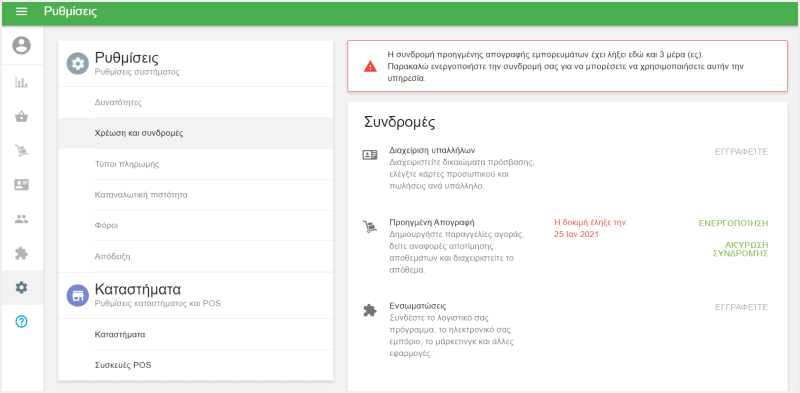Select Χρέωση και συνδρομές menu item
The height and width of the screenshot is (393, 800).
(x=195, y=133)
